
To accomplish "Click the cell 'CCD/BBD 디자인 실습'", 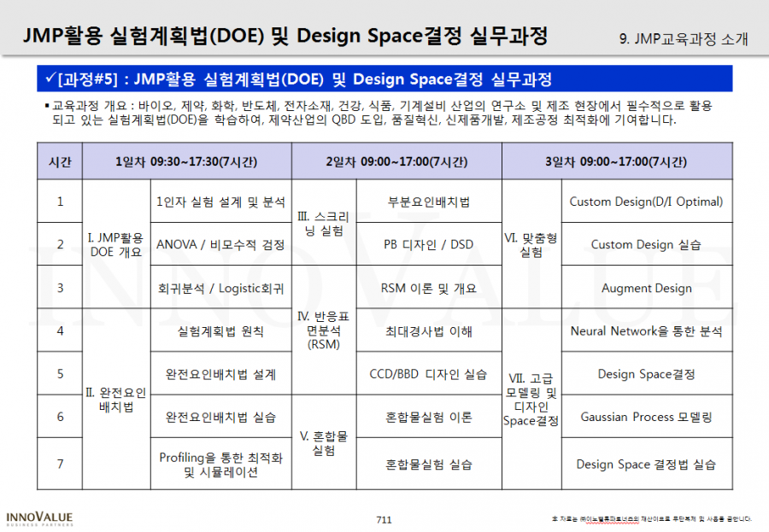I will (x=429, y=374).
